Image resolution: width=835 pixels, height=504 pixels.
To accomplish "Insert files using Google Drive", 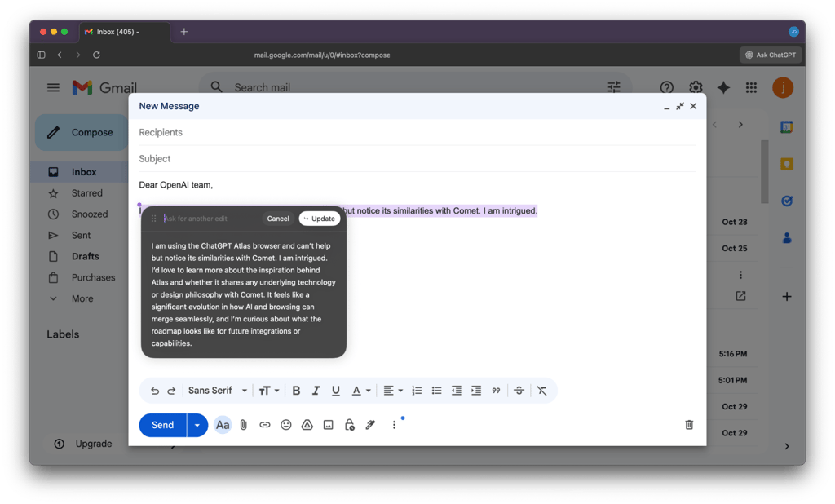I will (x=307, y=425).
